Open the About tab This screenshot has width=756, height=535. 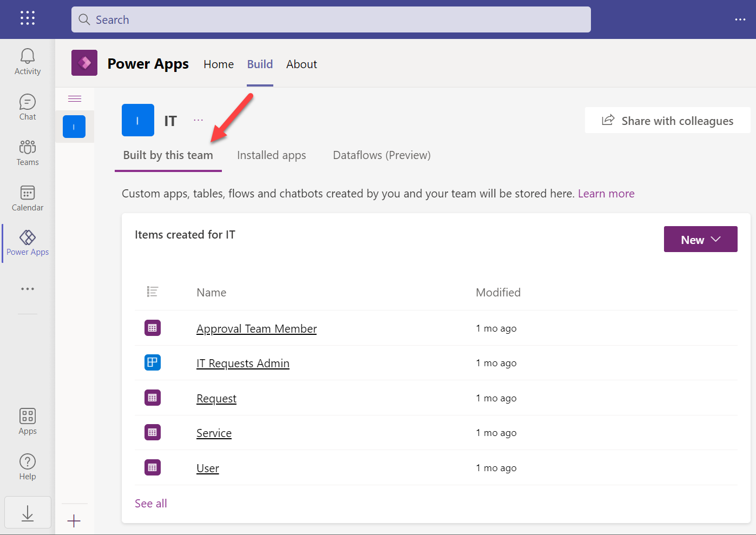pos(301,64)
